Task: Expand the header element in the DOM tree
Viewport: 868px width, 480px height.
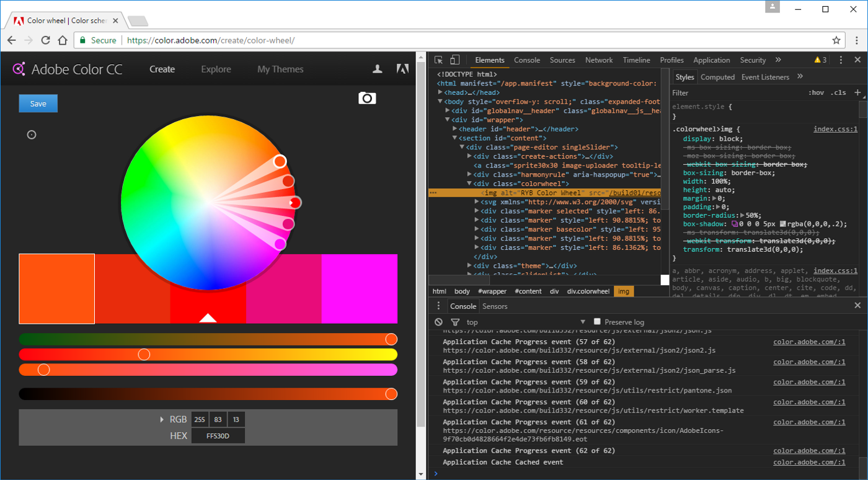Action: tap(455, 129)
